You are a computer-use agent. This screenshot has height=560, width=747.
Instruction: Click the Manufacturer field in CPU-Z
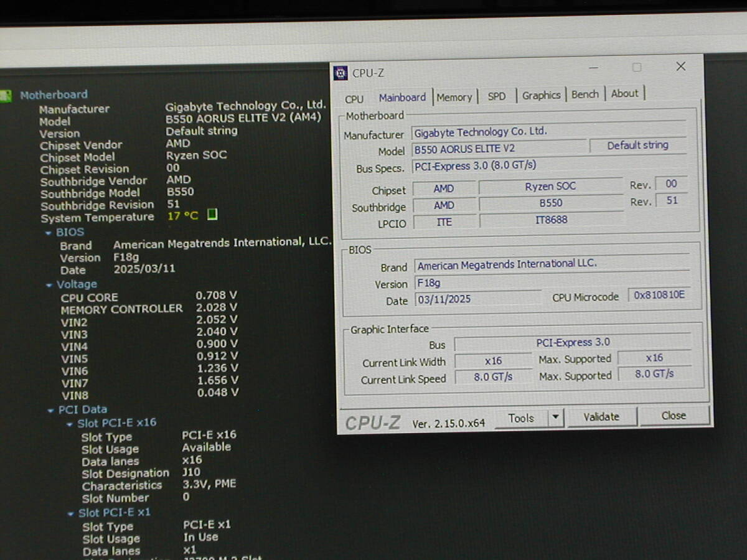pyautogui.click(x=548, y=132)
